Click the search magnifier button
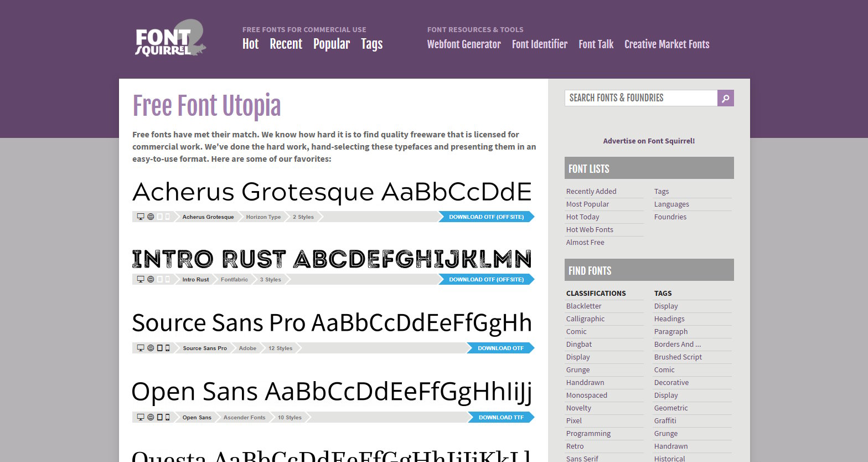Viewport: 868px width, 462px height. [x=726, y=98]
